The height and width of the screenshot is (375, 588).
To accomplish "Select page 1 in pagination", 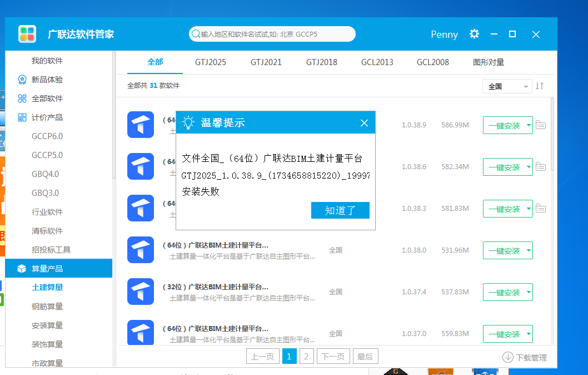I will [289, 356].
